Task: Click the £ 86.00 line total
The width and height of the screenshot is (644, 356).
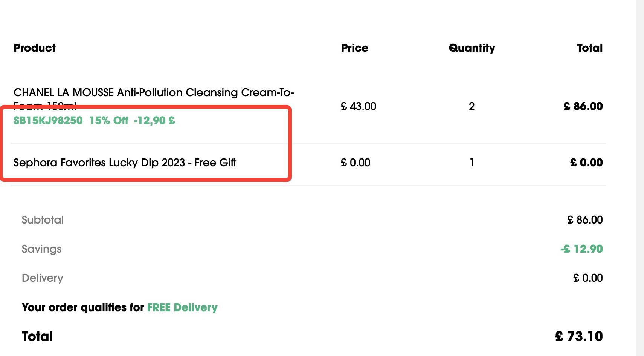Action: point(583,106)
